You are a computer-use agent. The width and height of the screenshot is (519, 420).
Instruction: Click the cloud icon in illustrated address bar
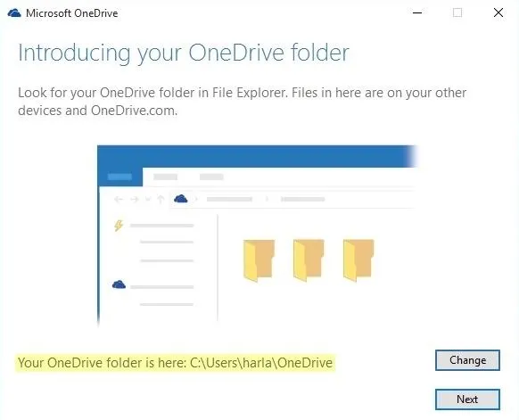point(181,199)
